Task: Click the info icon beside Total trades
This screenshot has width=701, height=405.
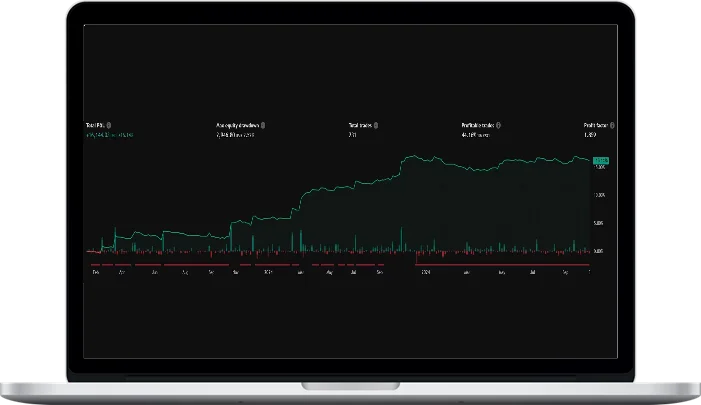Action: pyautogui.click(x=377, y=125)
